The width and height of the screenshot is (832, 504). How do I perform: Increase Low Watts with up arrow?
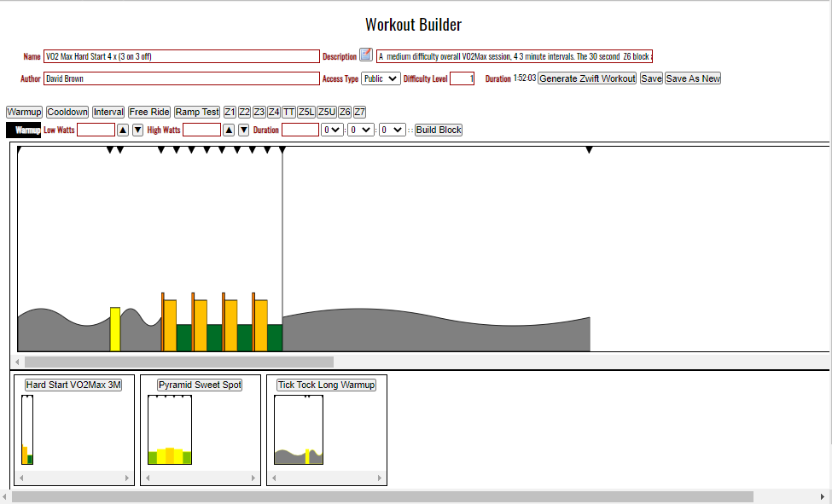123,130
